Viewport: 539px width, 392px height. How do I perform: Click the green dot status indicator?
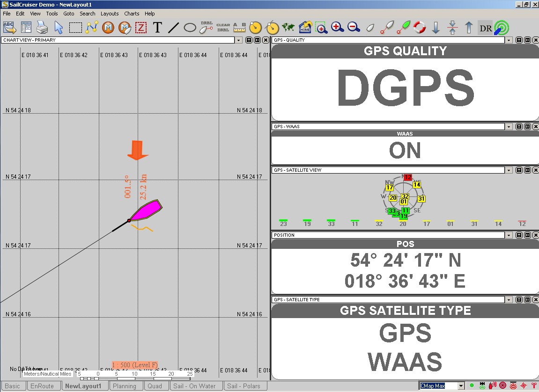472,386
